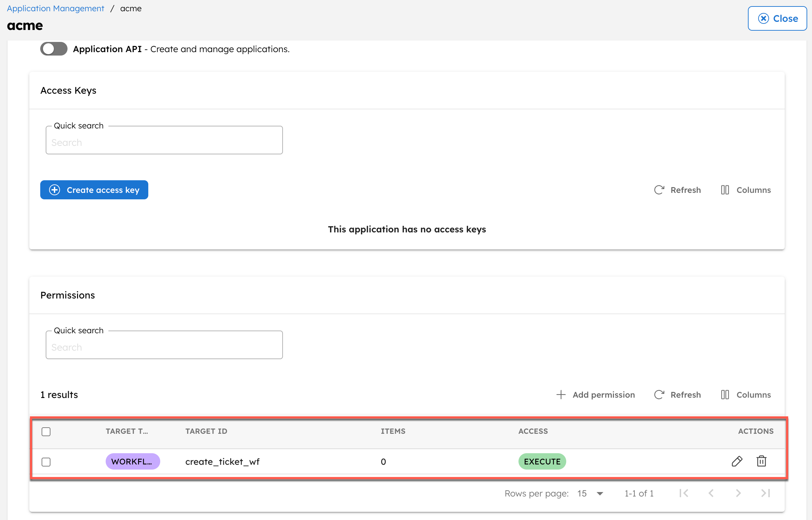Delete the create_ticket_wf permission via trash icon

[x=761, y=461]
